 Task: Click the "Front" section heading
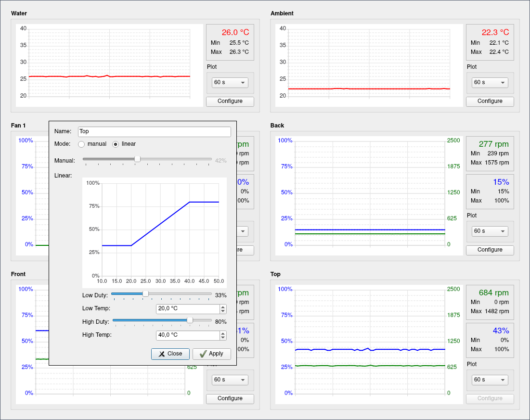18,274
